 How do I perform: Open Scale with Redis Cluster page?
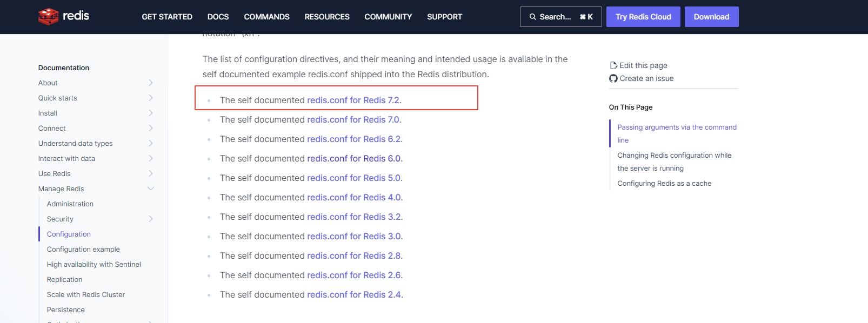point(86,294)
